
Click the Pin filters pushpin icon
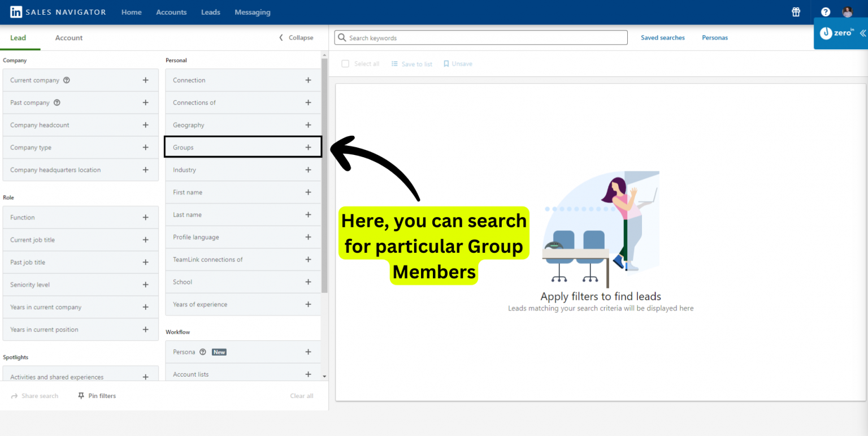[81, 395]
